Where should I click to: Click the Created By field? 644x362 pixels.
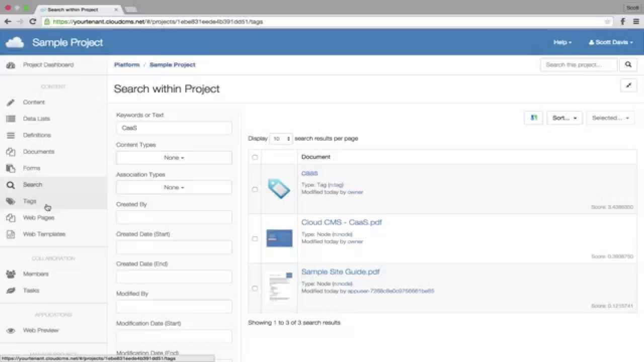click(174, 217)
